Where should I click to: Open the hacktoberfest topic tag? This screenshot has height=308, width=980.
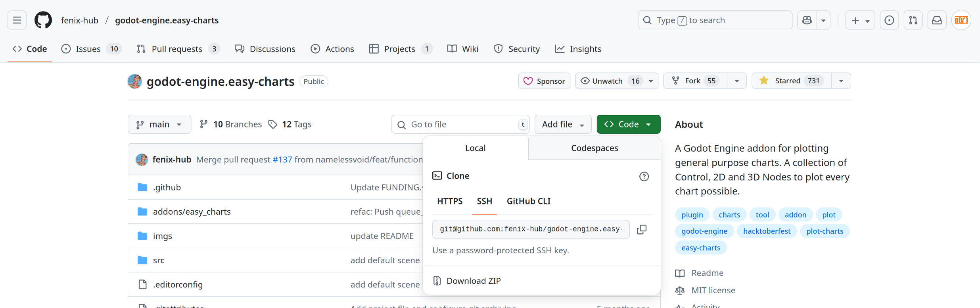pos(766,231)
